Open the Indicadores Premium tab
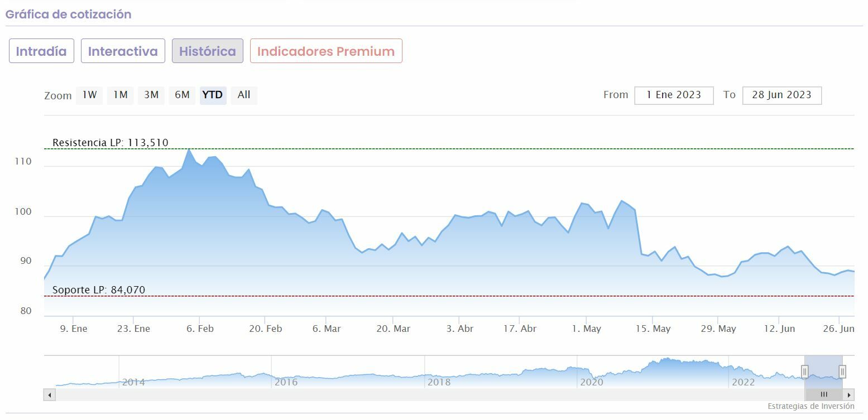 (x=326, y=51)
